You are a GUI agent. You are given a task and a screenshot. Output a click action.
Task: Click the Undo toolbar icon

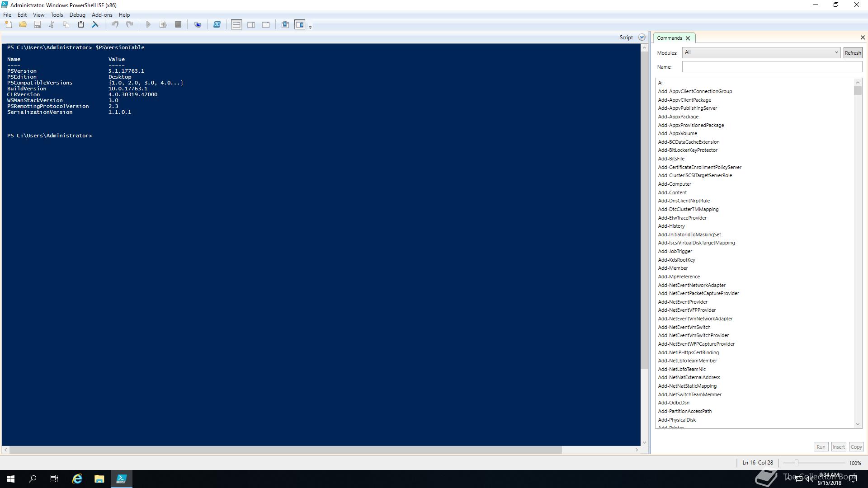[x=115, y=25]
